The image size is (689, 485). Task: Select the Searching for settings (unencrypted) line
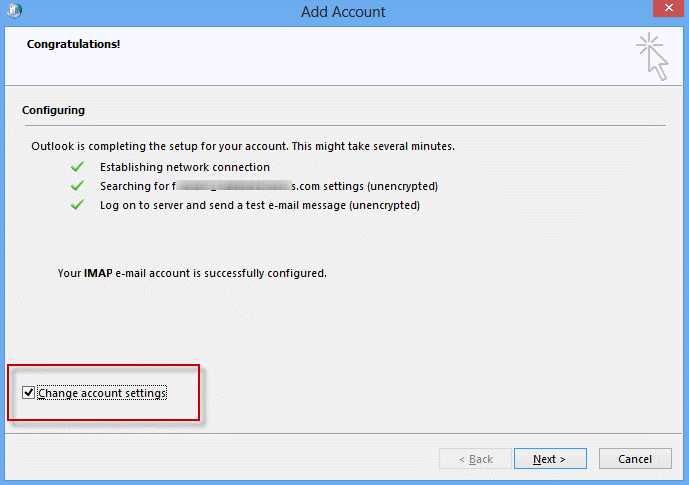pyautogui.click(x=268, y=186)
